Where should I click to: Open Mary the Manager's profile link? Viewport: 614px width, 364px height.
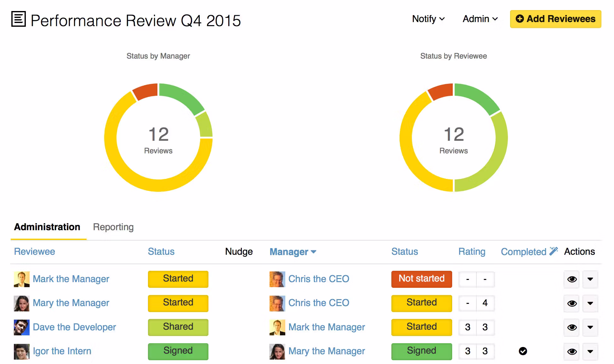71,303
